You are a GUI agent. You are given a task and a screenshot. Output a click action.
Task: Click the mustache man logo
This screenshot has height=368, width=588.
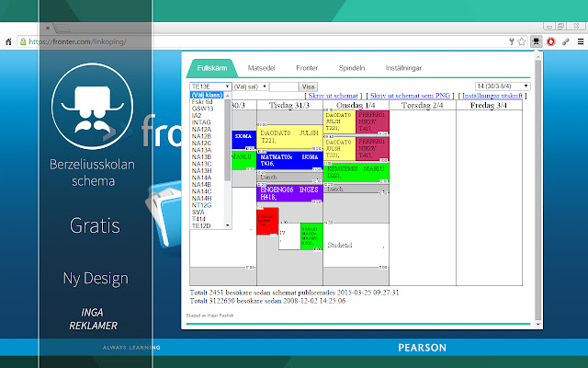click(92, 107)
